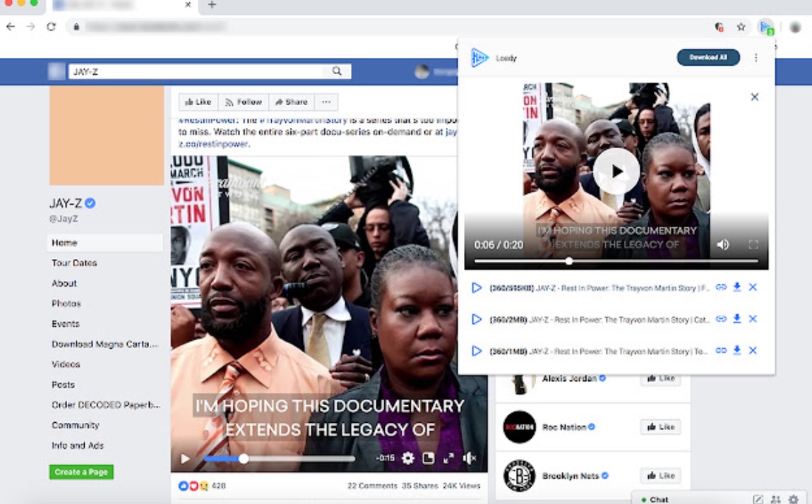The height and width of the screenshot is (504, 812).
Task: Play the 360/1MB video entry
Action: [x=477, y=351]
